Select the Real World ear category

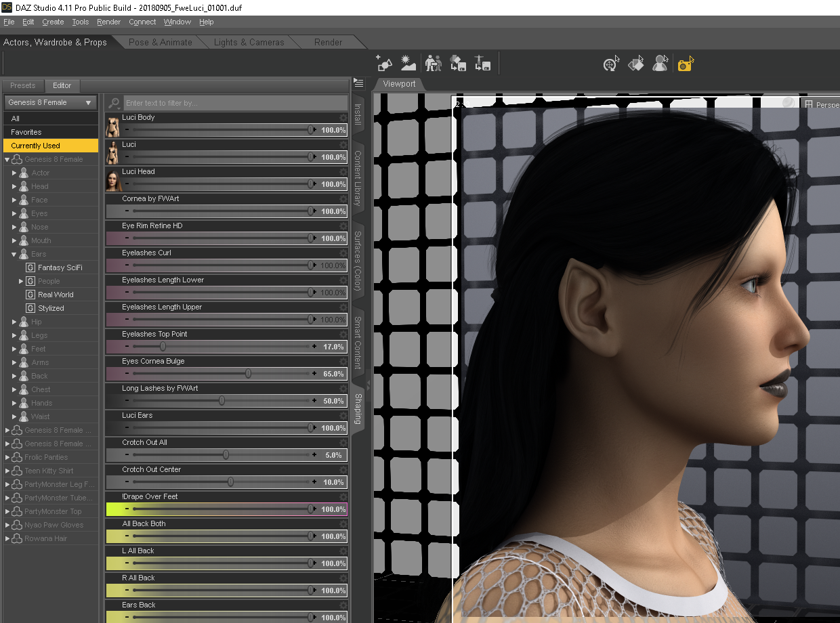[x=56, y=295]
